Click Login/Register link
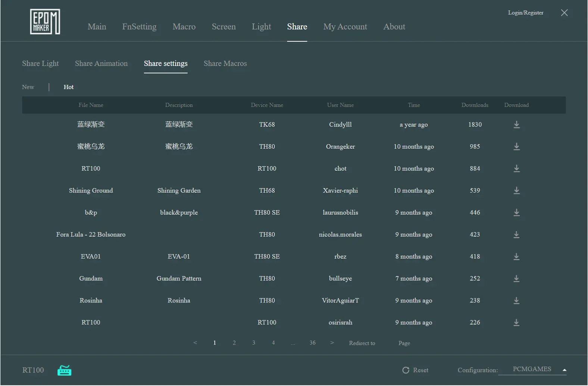Viewport: 588px width, 386px height. [525, 13]
